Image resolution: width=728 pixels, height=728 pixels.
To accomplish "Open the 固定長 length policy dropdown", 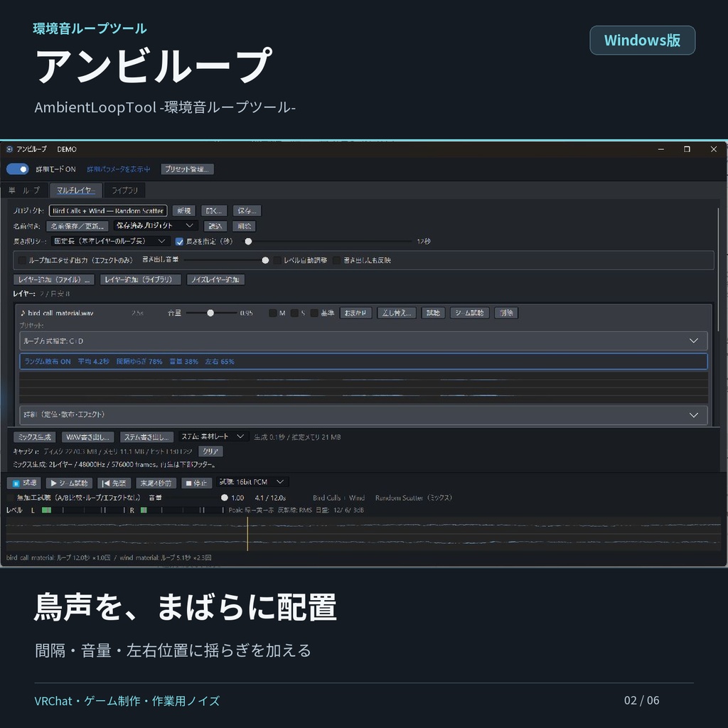I will pos(109,241).
